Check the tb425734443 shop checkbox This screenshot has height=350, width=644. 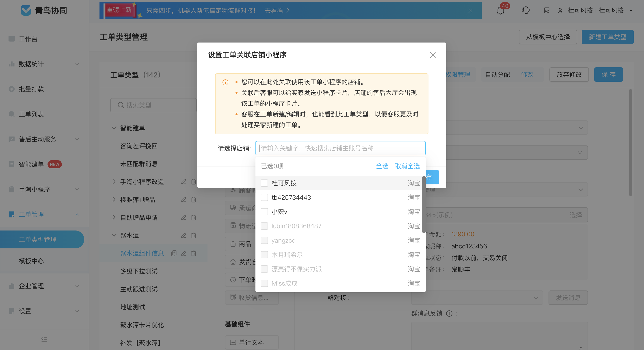[264, 197]
